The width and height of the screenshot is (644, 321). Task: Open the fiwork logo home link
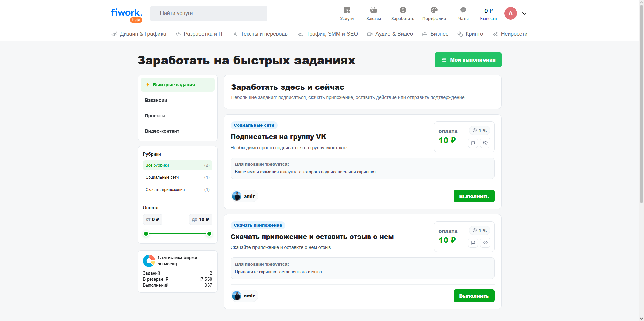(127, 14)
